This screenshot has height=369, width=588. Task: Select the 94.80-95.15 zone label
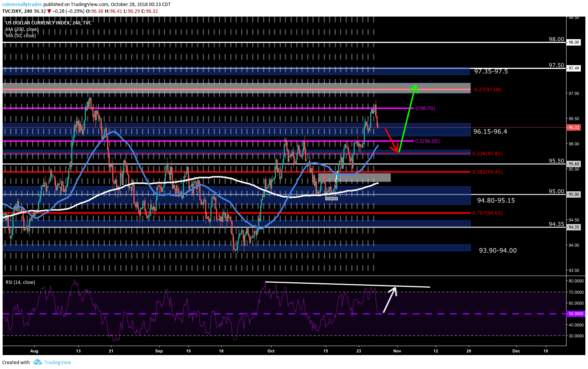496,200
